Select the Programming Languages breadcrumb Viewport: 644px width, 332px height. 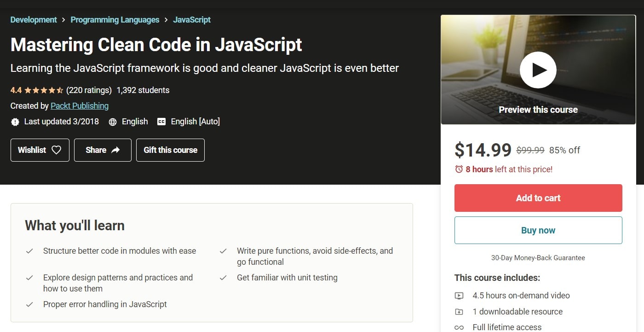pyautogui.click(x=115, y=20)
